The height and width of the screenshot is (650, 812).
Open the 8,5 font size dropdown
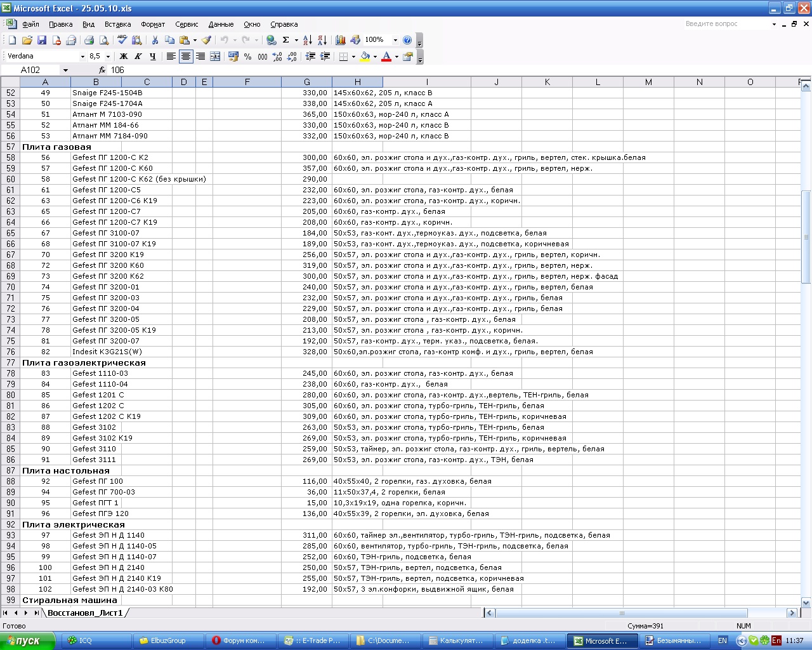(108, 56)
